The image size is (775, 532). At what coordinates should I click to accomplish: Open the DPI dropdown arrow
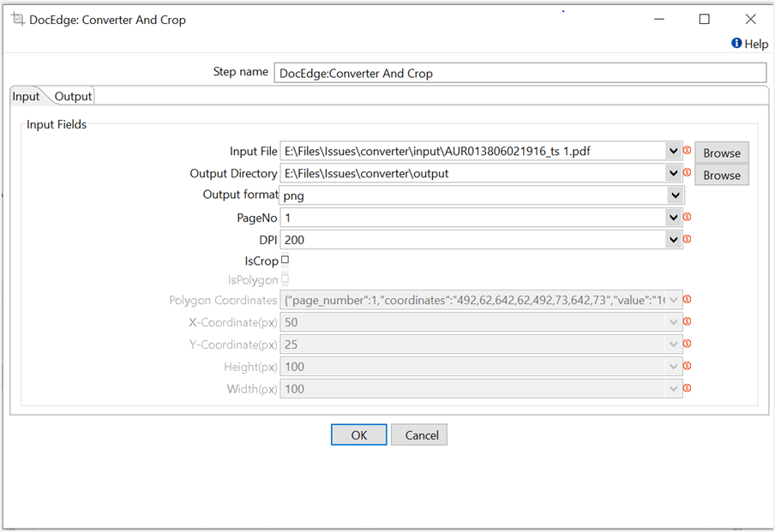(x=673, y=240)
